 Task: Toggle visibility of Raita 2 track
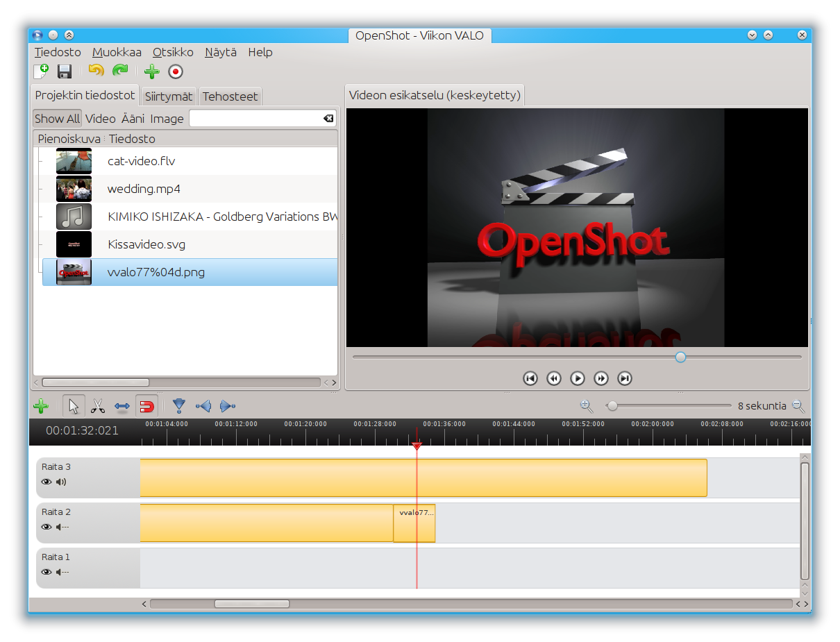47,527
